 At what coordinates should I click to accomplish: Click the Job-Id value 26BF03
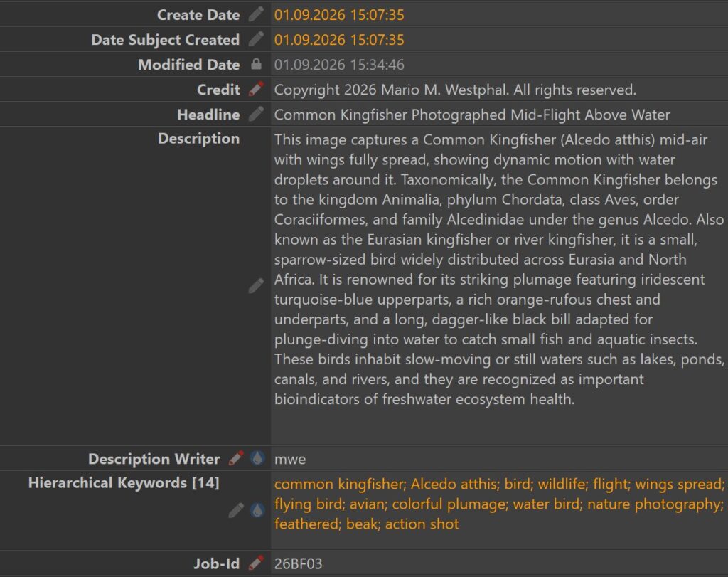pos(298,563)
